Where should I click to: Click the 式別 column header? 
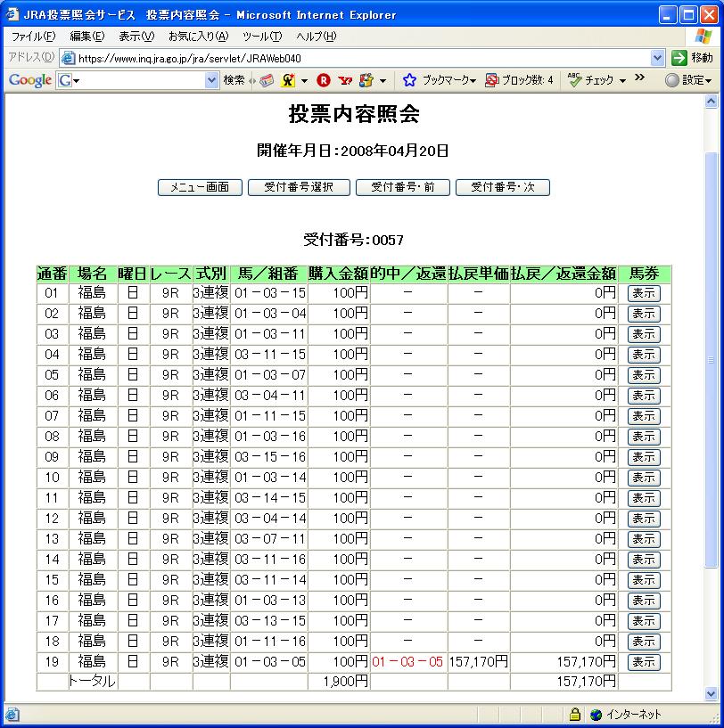click(211, 274)
